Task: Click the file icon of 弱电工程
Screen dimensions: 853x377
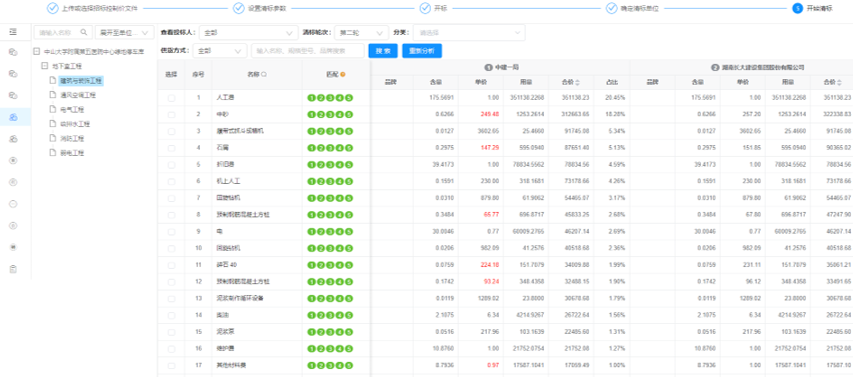Action: tap(53, 153)
